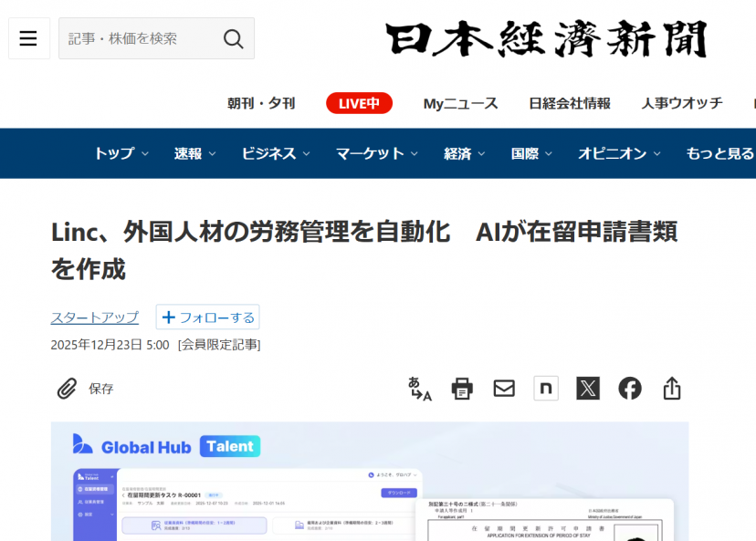
Task: Share article on Facebook
Action: click(630, 389)
